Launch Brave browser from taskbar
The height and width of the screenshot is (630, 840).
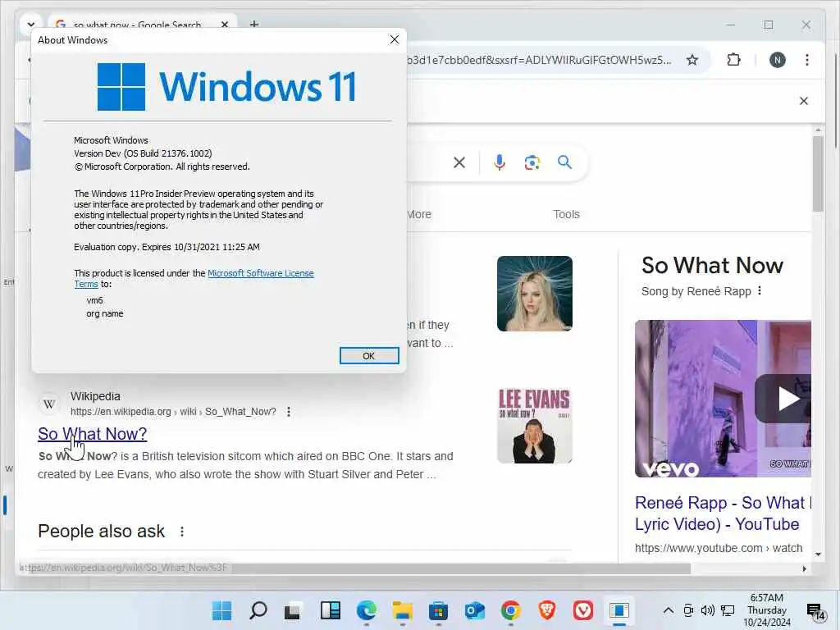[x=546, y=610]
